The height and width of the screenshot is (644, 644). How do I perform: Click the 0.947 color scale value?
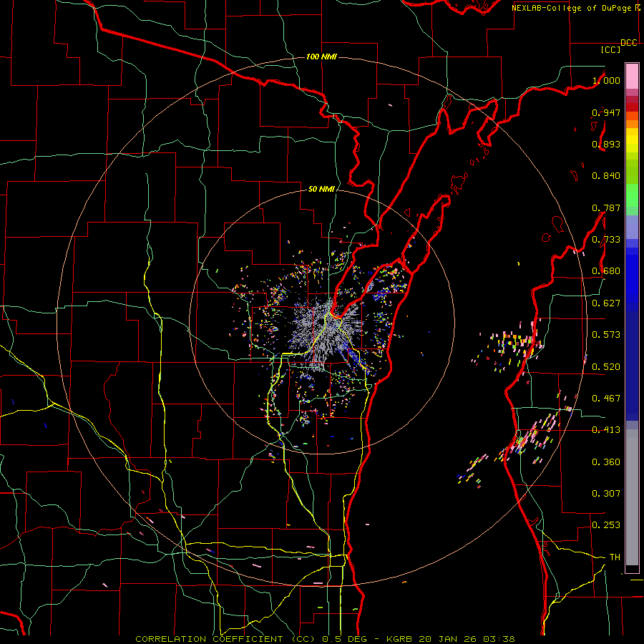[x=606, y=112]
